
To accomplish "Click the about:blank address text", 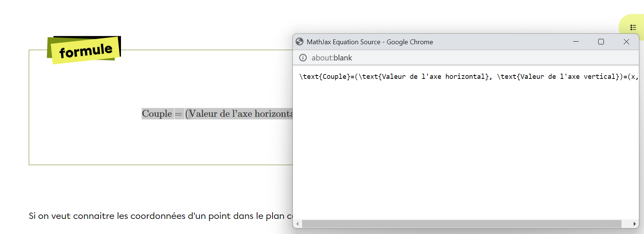I will [332, 58].
